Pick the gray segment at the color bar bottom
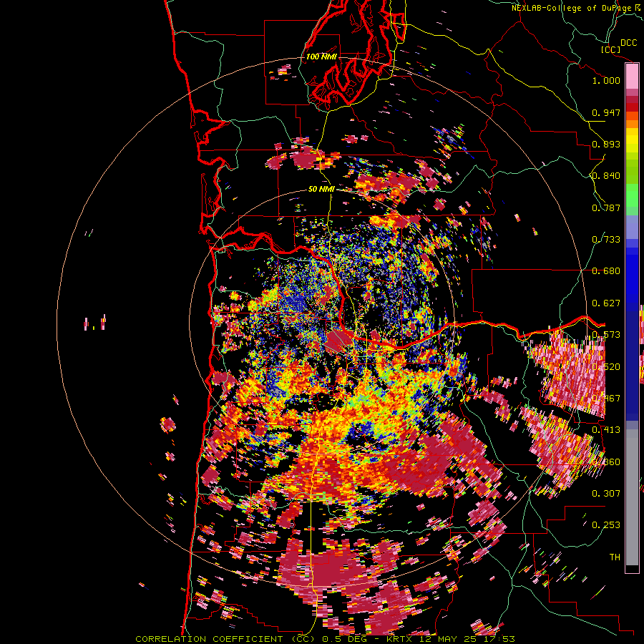Image resolution: width=644 pixels, height=644 pixels. (x=632, y=497)
